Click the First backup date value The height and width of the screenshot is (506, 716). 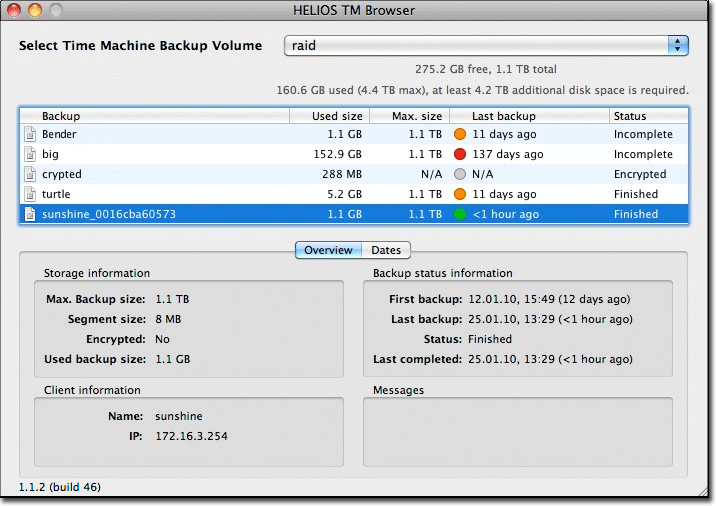click(549, 299)
